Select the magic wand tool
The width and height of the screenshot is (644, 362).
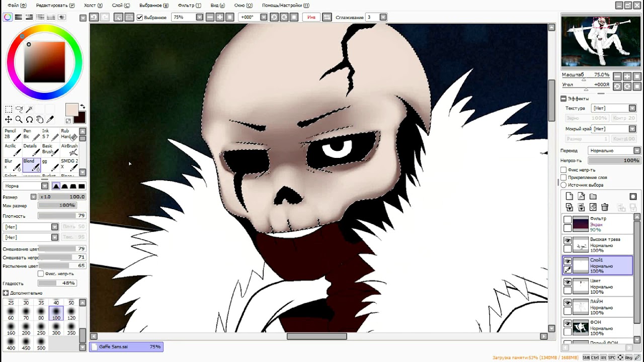pos(29,109)
